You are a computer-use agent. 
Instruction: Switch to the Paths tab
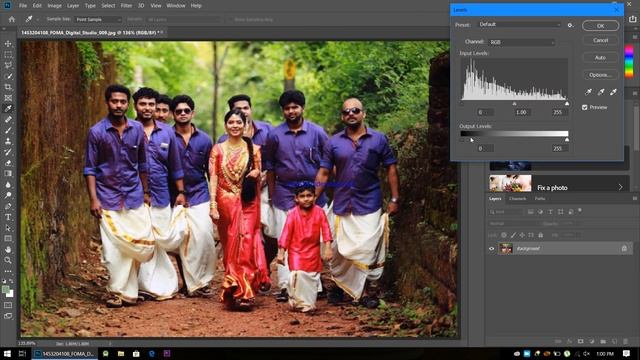click(540, 198)
